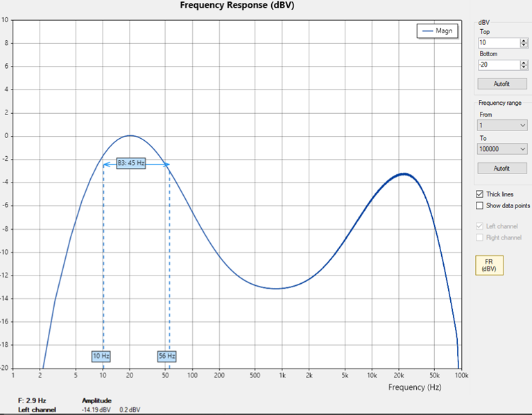Focus the dBV Bottom input field
Screen dimensions: 532x415
point(499,65)
